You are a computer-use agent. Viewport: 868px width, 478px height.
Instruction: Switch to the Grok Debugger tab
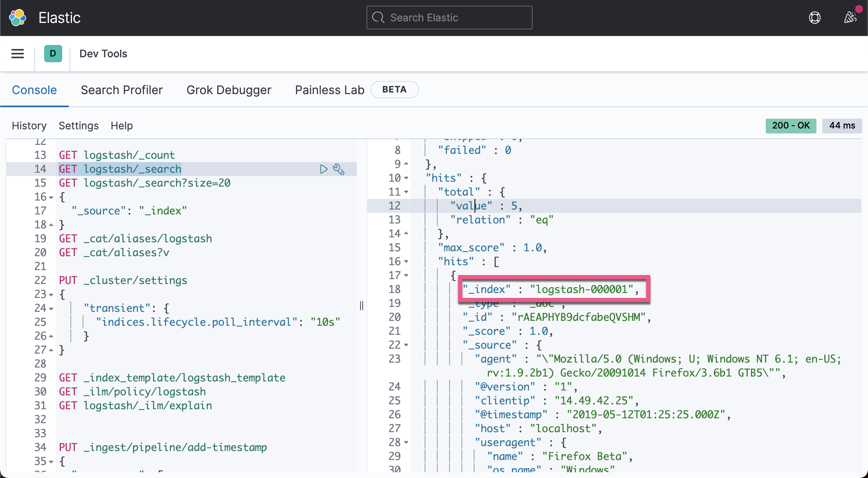(229, 90)
